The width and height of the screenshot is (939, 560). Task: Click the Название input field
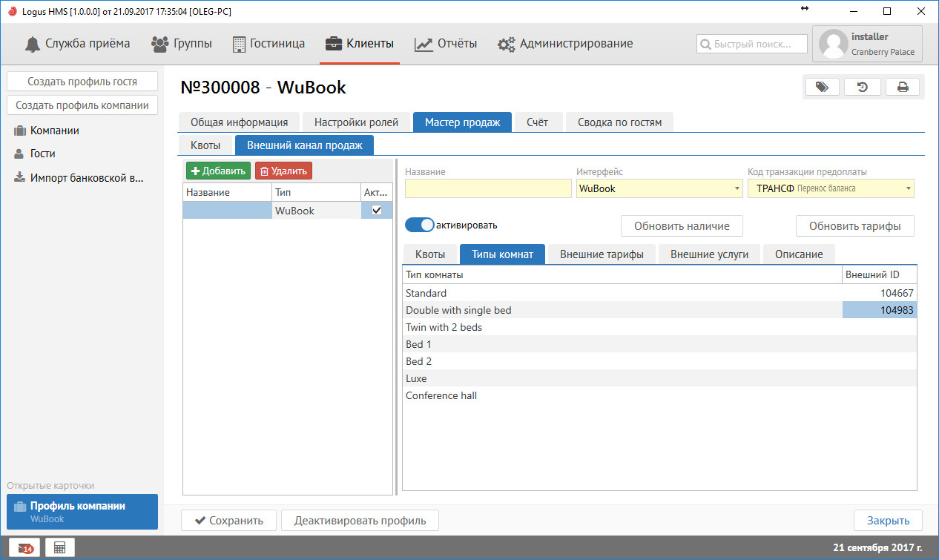pyautogui.click(x=488, y=188)
